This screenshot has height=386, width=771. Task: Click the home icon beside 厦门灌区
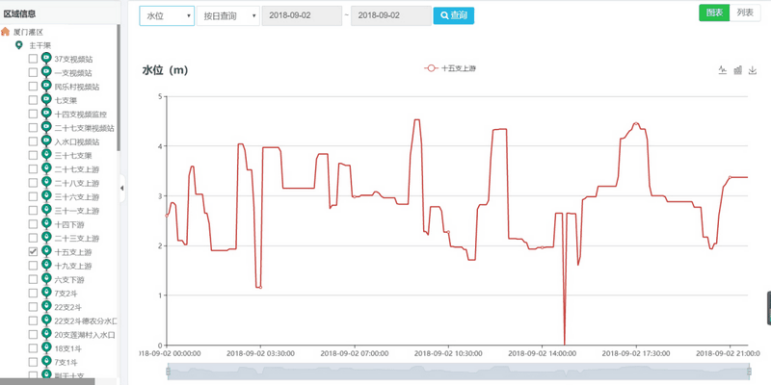5,32
